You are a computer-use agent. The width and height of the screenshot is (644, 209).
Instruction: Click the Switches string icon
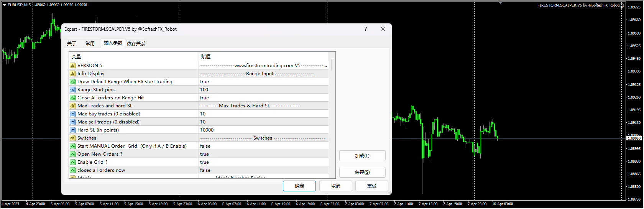[x=72, y=138]
